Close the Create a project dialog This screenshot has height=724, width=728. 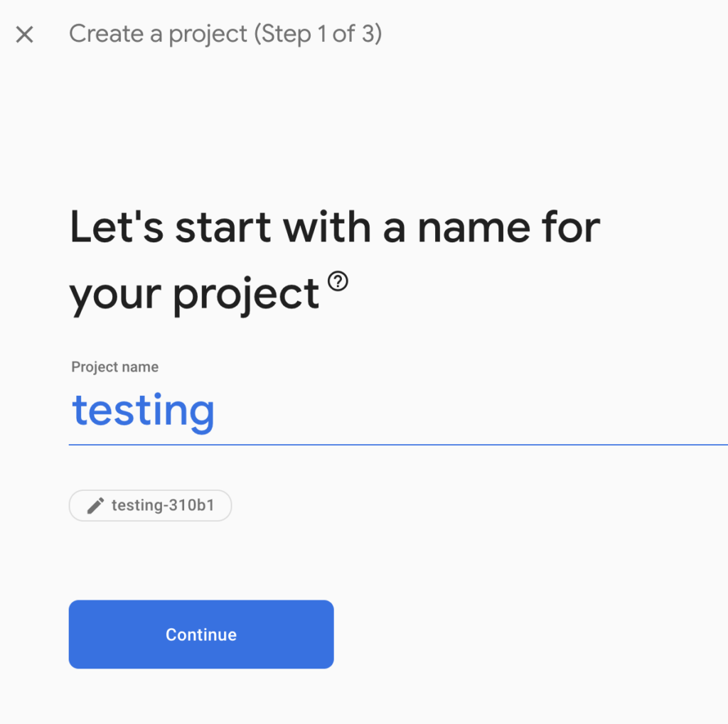tap(25, 34)
